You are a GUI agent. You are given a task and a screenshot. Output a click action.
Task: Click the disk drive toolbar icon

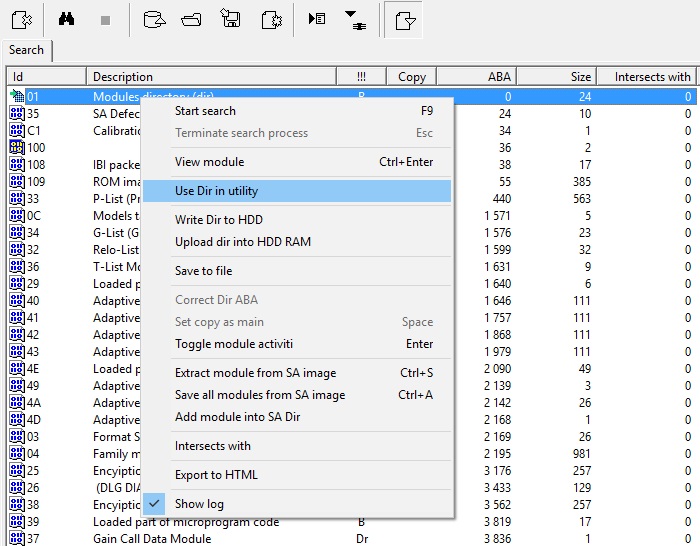[x=154, y=19]
